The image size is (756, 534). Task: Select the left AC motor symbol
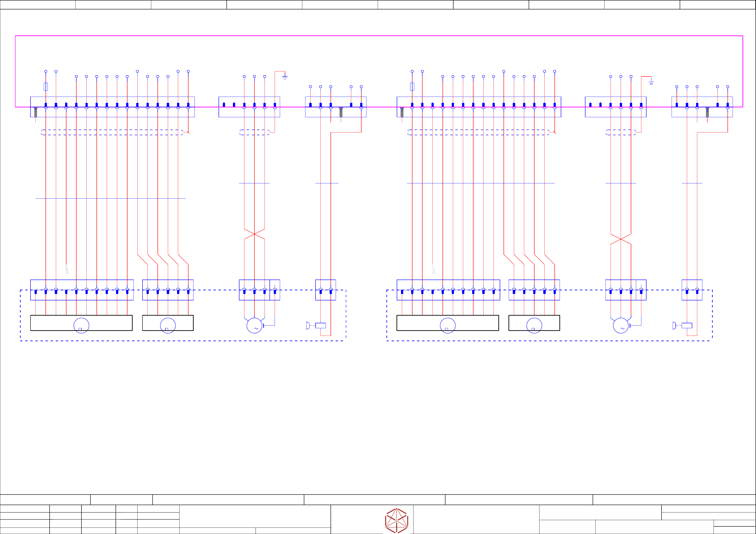click(254, 326)
